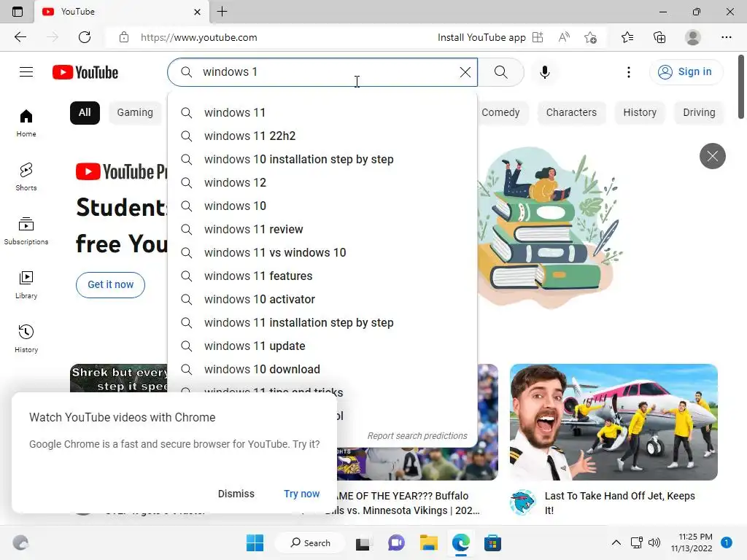747x560 pixels.
Task: Show hidden system tray icons
Action: tap(616, 542)
